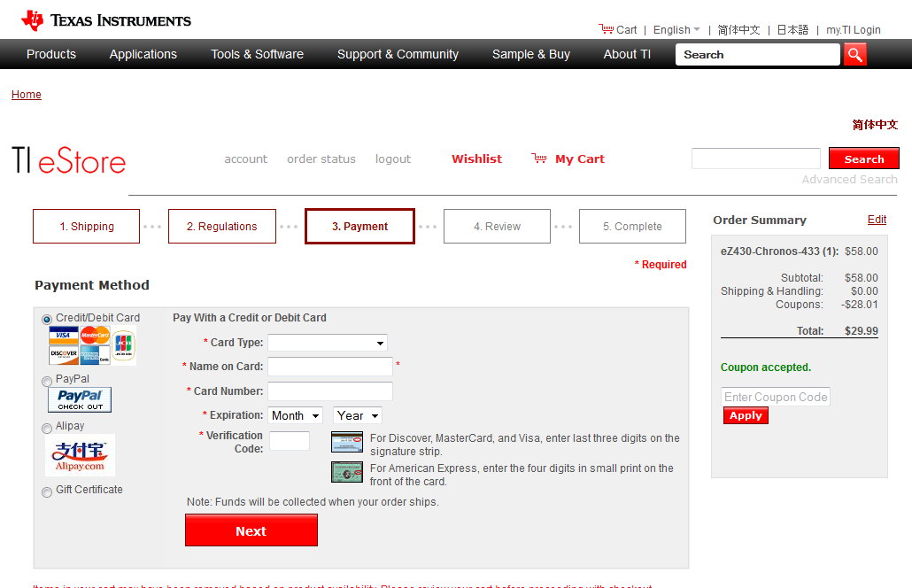Open the Wishlist link
The height and width of the screenshot is (588, 912).
point(476,159)
